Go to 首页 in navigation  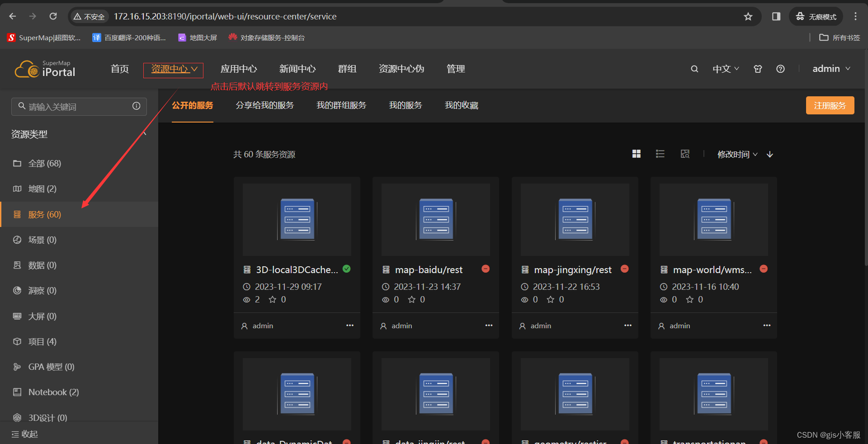[x=120, y=69]
